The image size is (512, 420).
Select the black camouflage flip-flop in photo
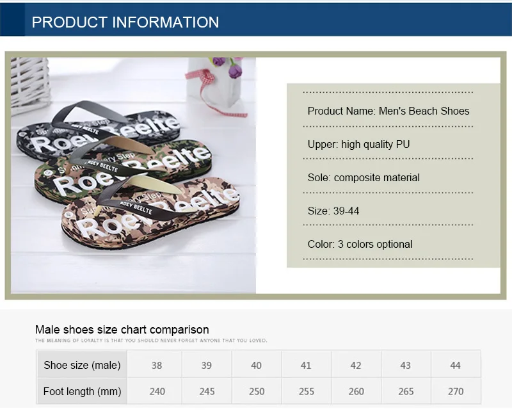tap(98, 131)
